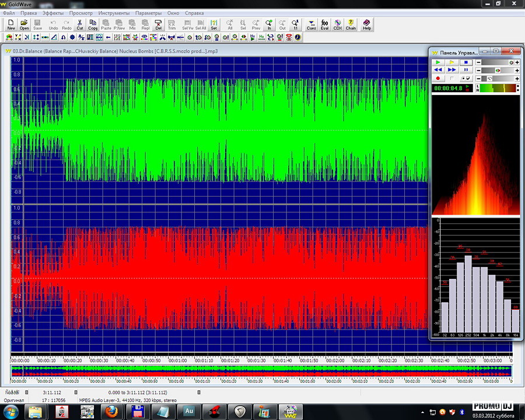Click the New file toolbar button
525x420 pixels.
(x=11, y=24)
